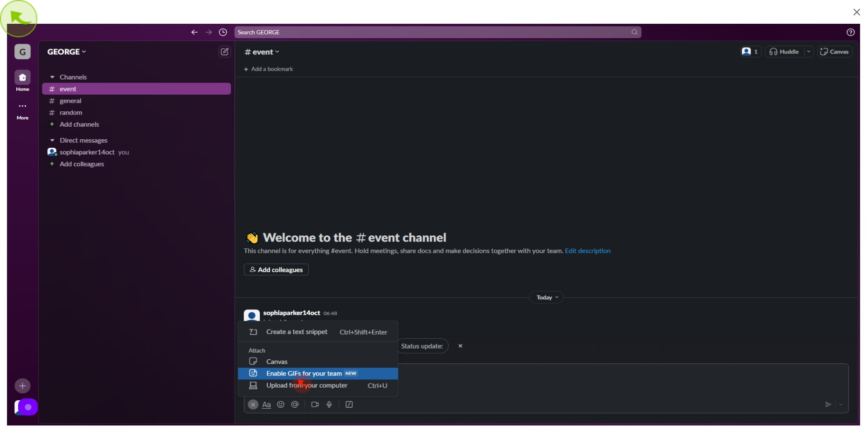
Task: Select the event channel in sidebar
Action: click(136, 89)
